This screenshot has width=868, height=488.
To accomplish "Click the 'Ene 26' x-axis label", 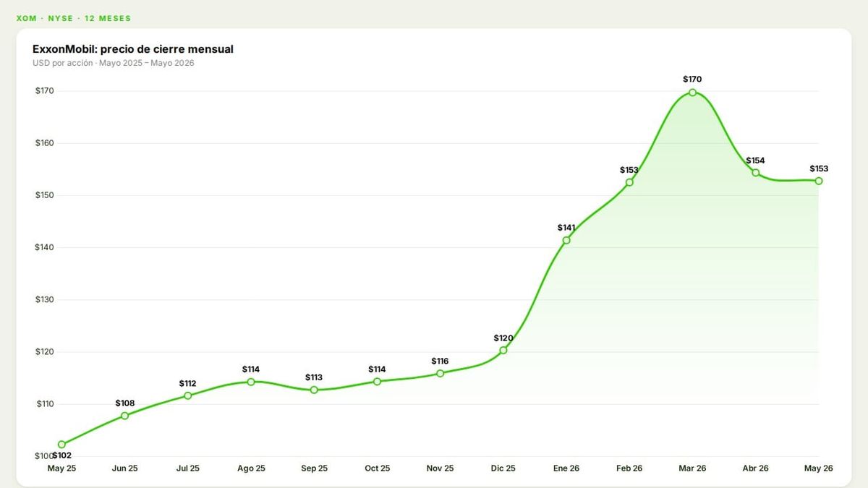I will 566,468.
